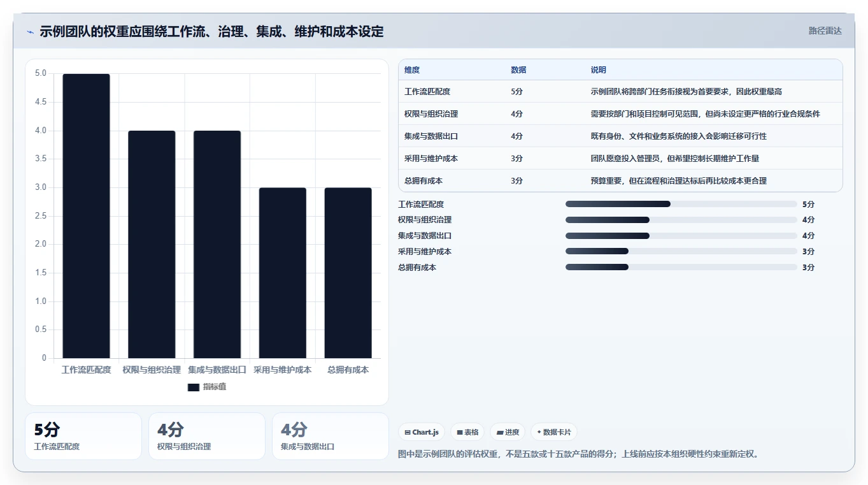Click the description starting 团队愿意投入管理员
This screenshot has height=485, width=868.
[x=675, y=159]
